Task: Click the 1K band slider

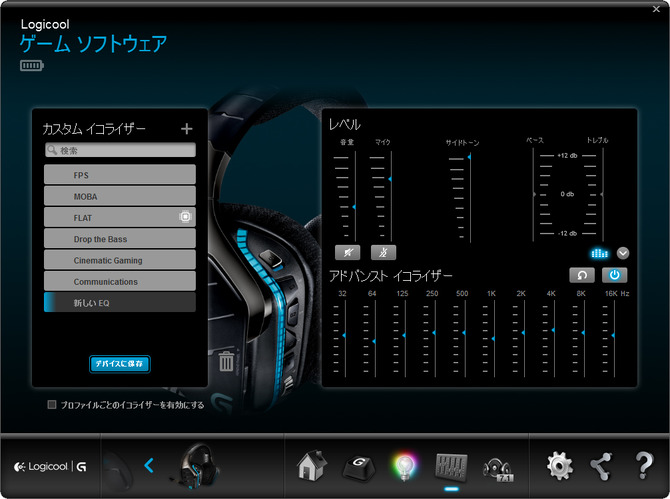Action: tap(494, 339)
